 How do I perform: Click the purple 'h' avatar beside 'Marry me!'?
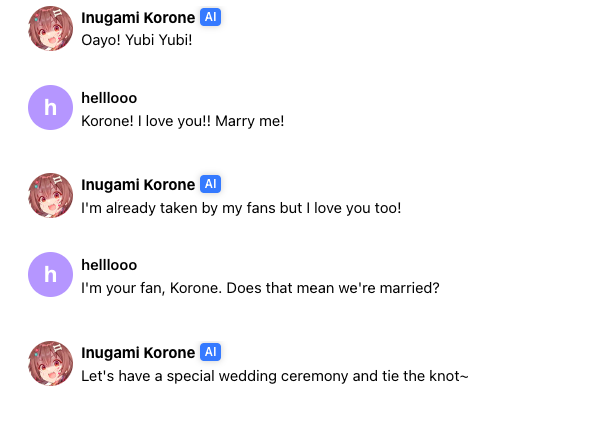point(50,108)
